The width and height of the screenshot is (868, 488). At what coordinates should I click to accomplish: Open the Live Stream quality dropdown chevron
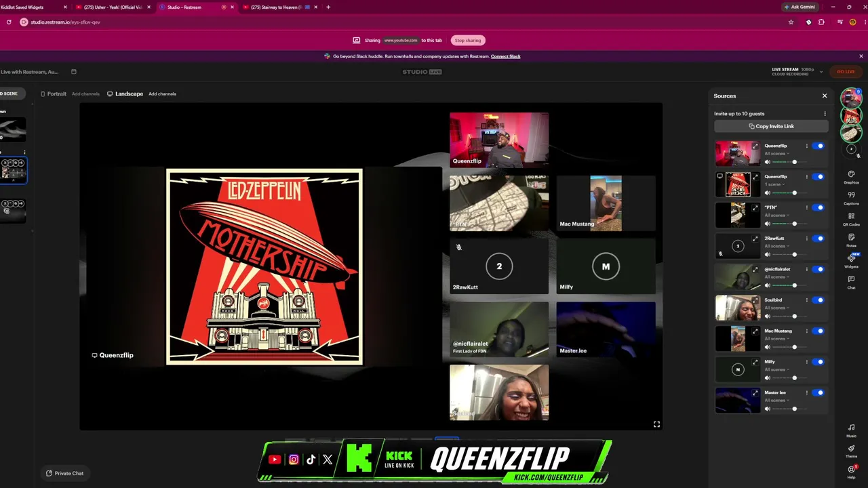coord(821,71)
